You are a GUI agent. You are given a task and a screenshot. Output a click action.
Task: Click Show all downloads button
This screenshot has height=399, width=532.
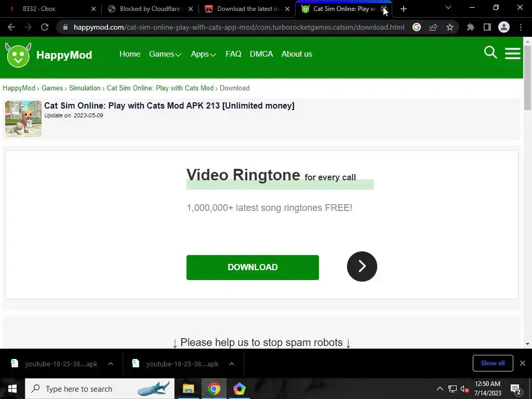[x=493, y=363]
